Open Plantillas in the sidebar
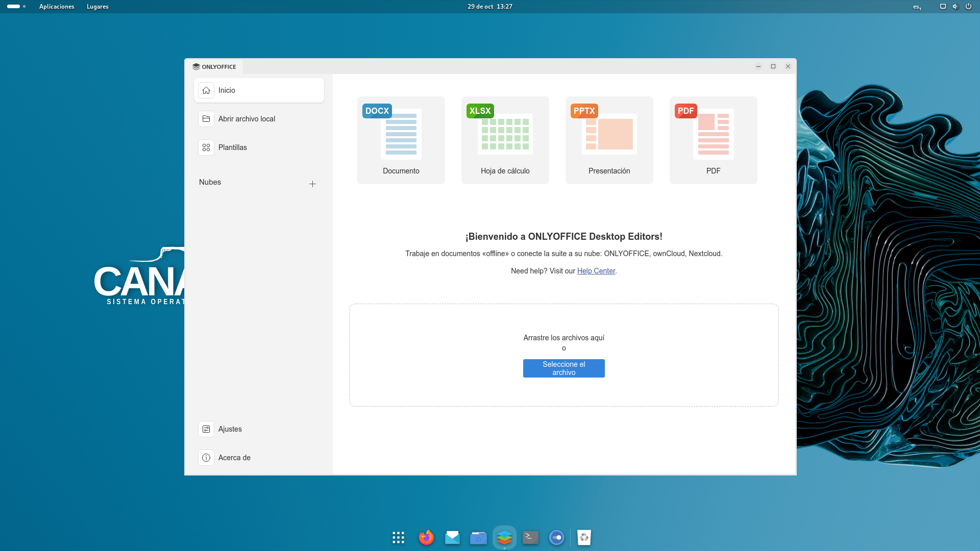980x551 pixels. click(x=233, y=147)
